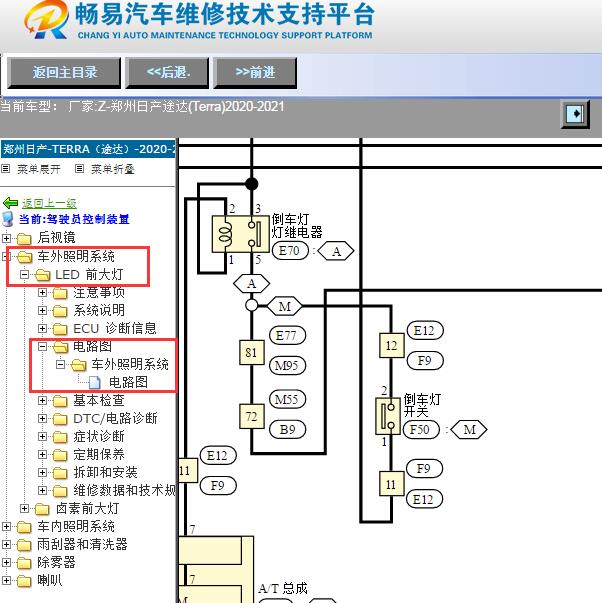Select the 卤素前大灯 folder icon

tap(42, 509)
